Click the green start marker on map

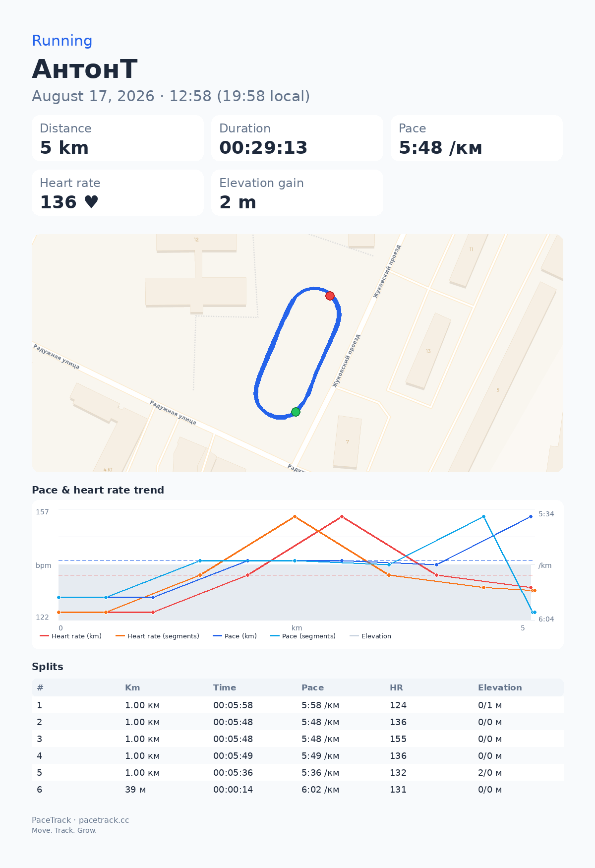pyautogui.click(x=296, y=412)
